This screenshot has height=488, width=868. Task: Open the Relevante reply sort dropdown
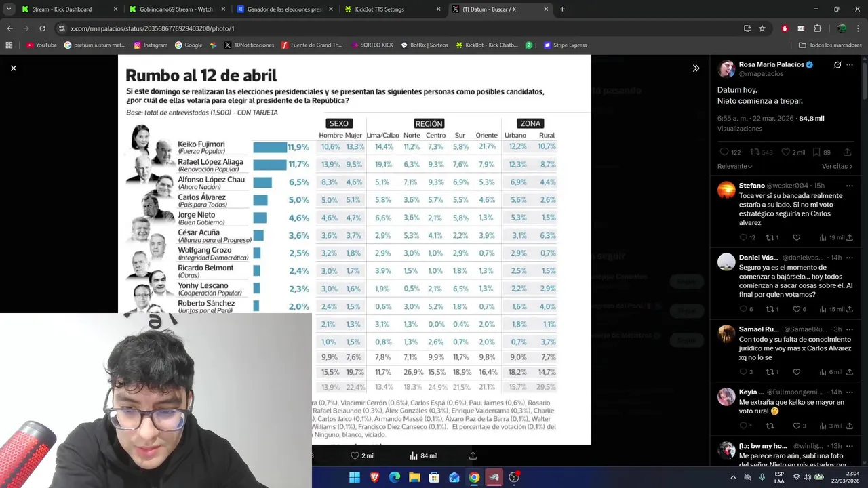coord(735,166)
